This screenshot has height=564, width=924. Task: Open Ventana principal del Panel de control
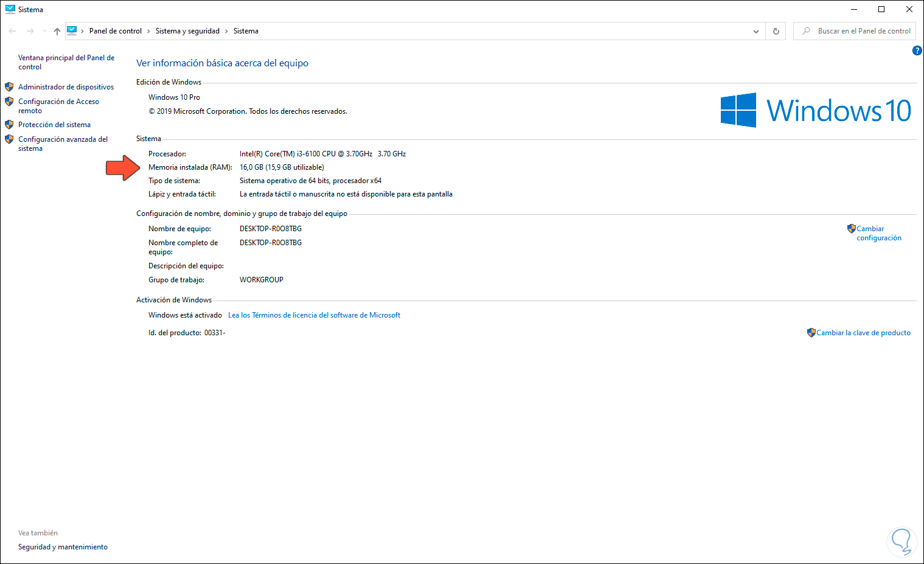pos(66,62)
